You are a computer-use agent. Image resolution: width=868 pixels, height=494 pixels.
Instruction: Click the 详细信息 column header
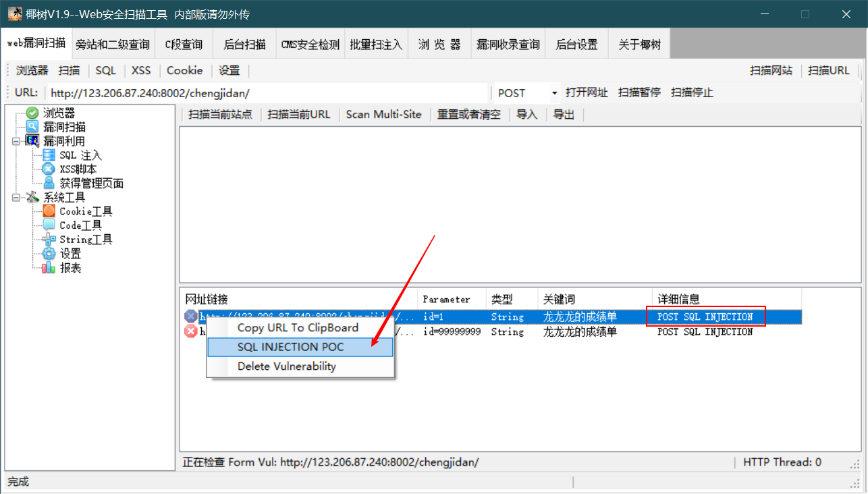point(727,299)
